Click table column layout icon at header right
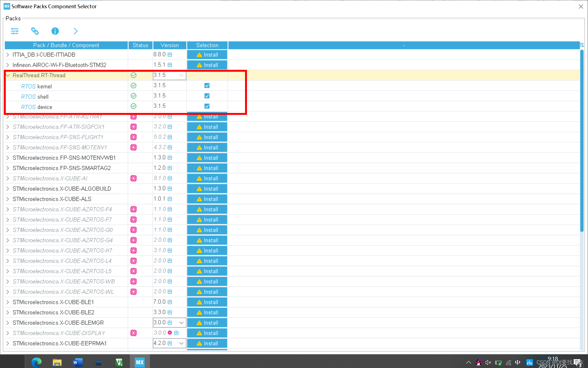This screenshot has height=368, width=588. [x=582, y=45]
